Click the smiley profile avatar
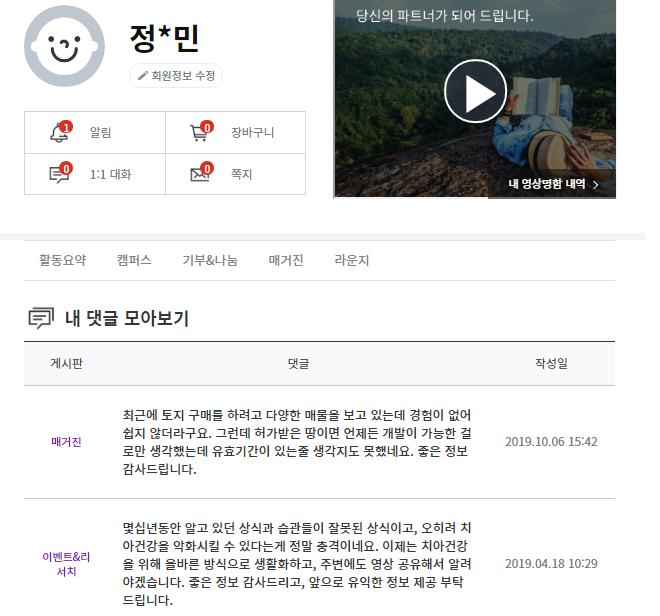Image resolution: width=660 pixels, height=616 pixels. pyautogui.click(x=64, y=46)
